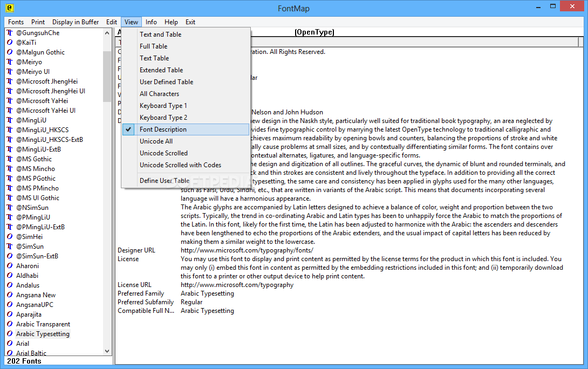Uncheck the Font Description view option
The width and height of the screenshot is (588, 369).
coord(186,129)
